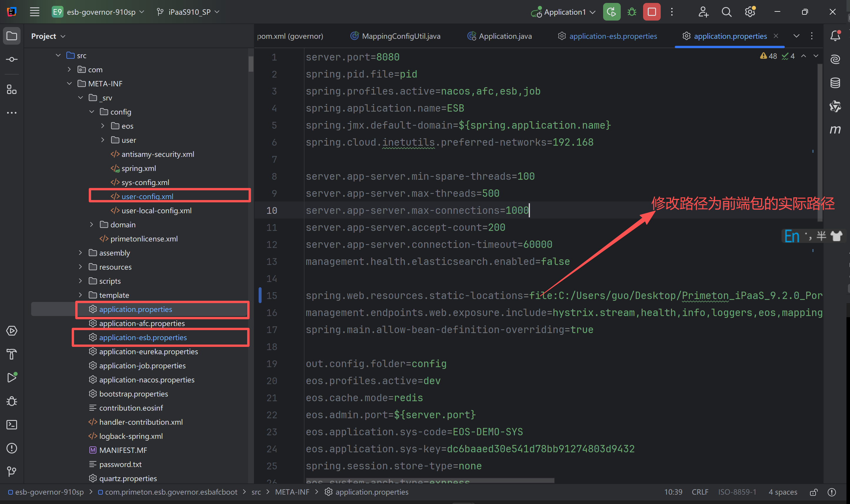
Task: Open the Maven tool window
Action: coord(835,130)
